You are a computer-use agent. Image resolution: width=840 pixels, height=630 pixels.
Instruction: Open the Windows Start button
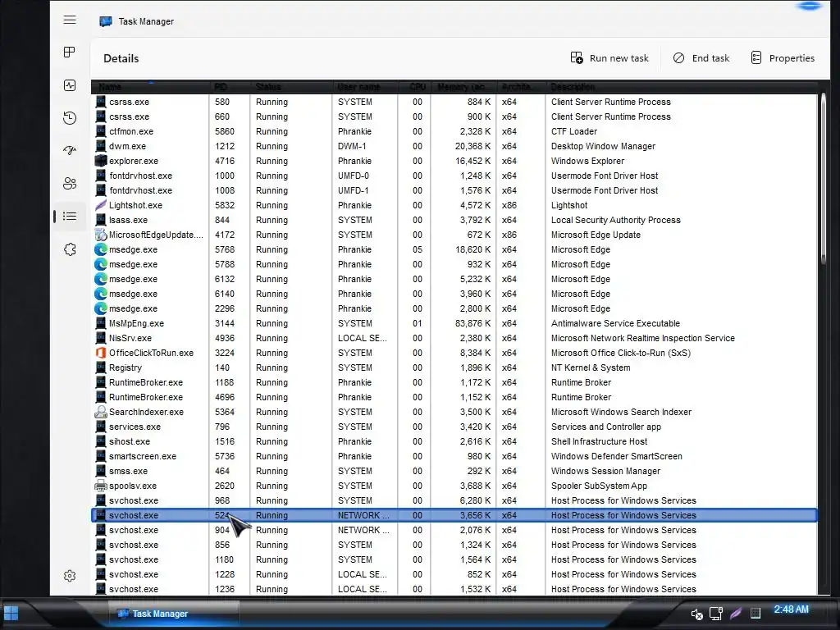(x=11, y=614)
